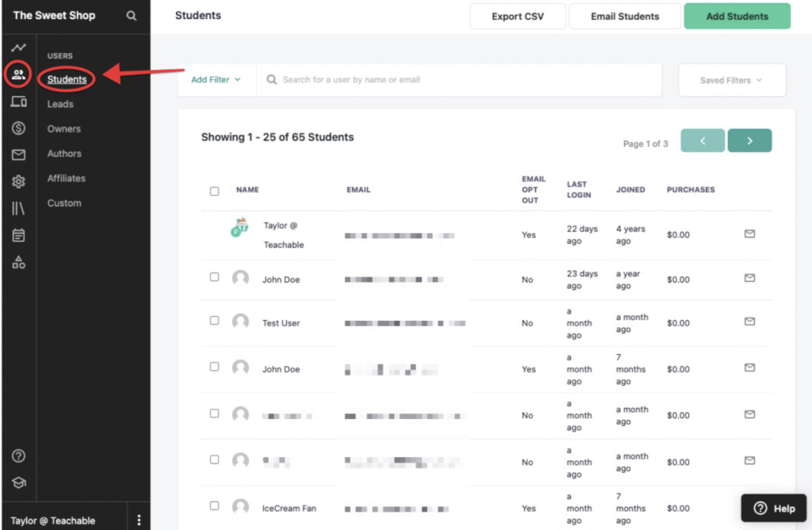This screenshot has width=812, height=530.
Task: Select Affiliates in Users menu
Action: click(x=67, y=178)
